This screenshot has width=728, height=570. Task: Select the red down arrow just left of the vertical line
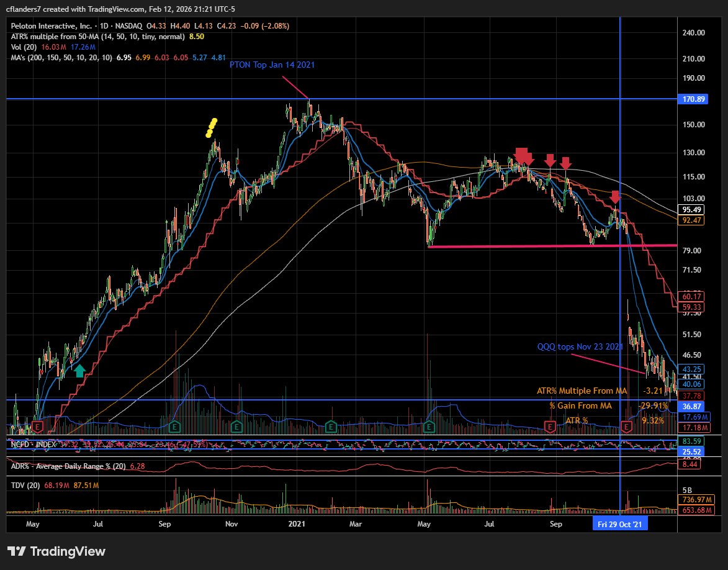[614, 197]
